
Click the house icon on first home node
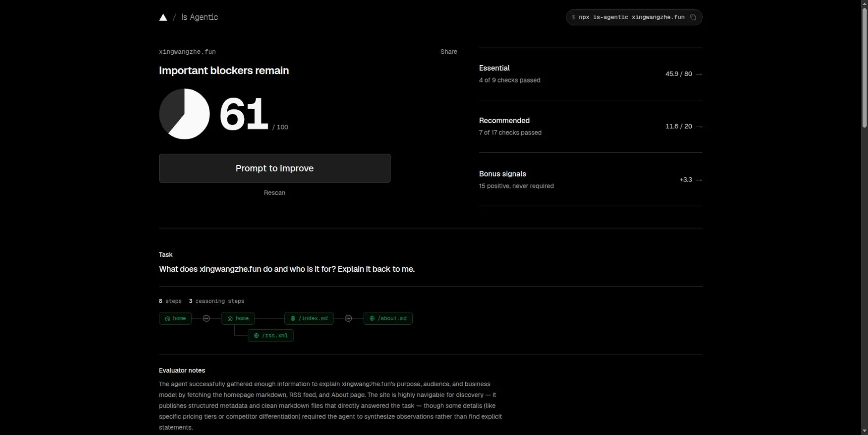(x=167, y=318)
